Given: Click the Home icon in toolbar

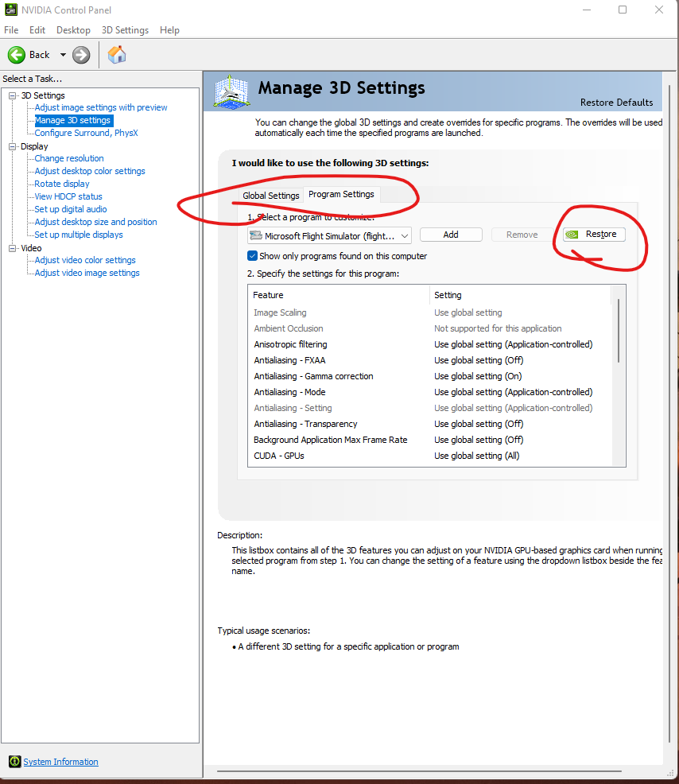Looking at the screenshot, I should pyautogui.click(x=117, y=55).
